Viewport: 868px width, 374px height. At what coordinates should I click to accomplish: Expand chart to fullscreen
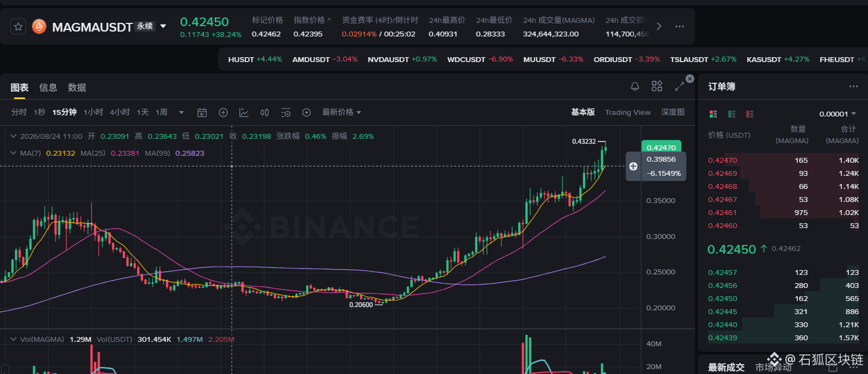[x=679, y=87]
